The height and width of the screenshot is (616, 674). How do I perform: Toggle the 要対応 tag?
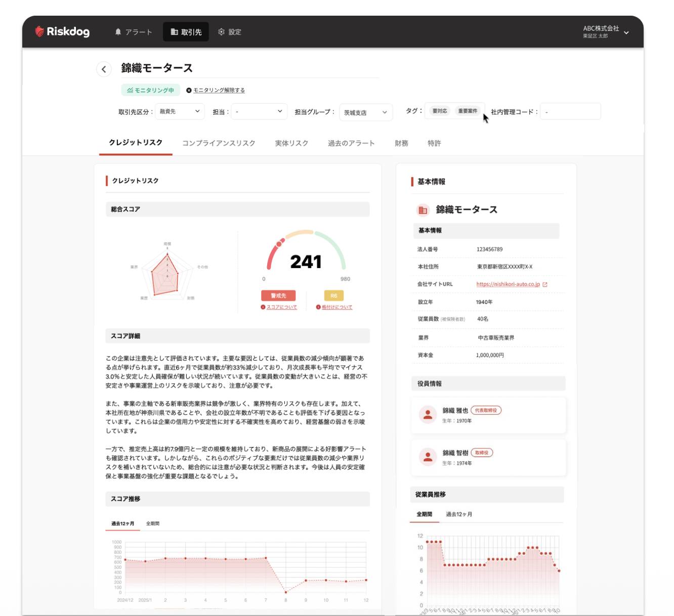point(439,111)
